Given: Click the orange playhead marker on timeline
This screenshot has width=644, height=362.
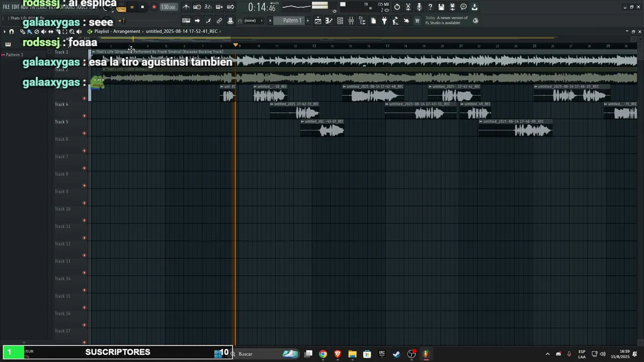Looking at the screenshot, I should click(x=235, y=45).
